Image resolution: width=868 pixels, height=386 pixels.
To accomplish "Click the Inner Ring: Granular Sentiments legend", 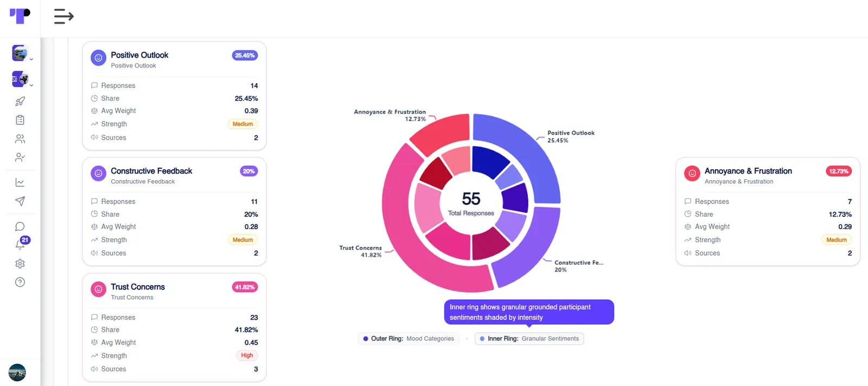I will pyautogui.click(x=529, y=339).
